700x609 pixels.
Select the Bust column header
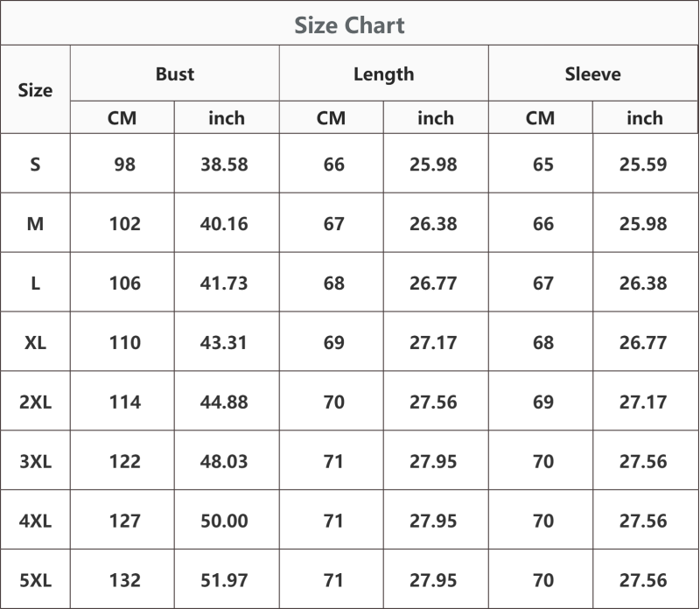[174, 73]
